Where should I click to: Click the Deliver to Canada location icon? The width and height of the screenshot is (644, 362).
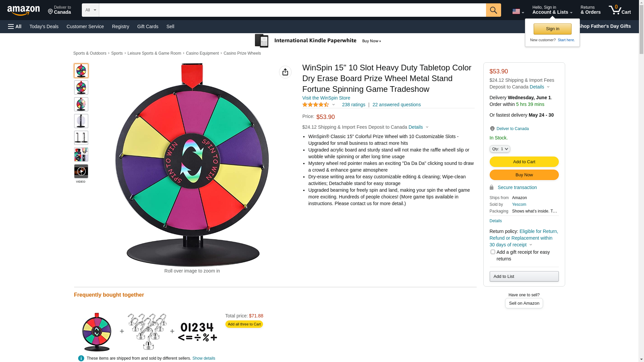pos(492,129)
